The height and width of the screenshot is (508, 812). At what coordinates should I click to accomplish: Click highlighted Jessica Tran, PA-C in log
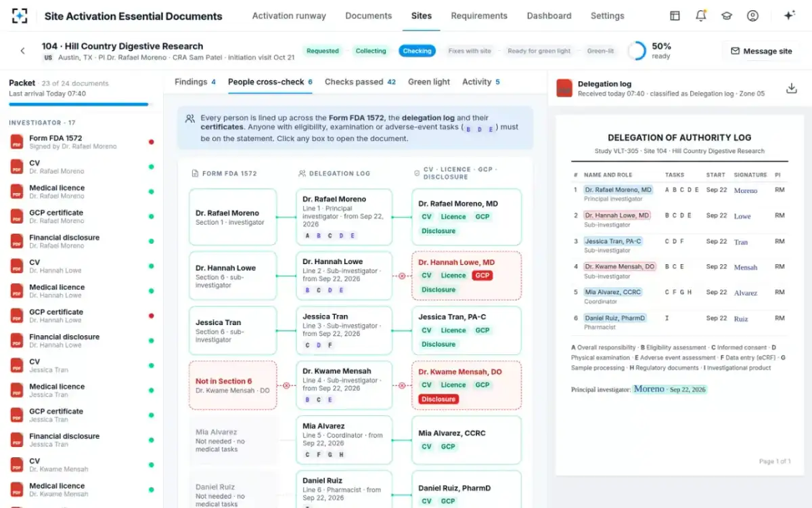pyautogui.click(x=612, y=241)
